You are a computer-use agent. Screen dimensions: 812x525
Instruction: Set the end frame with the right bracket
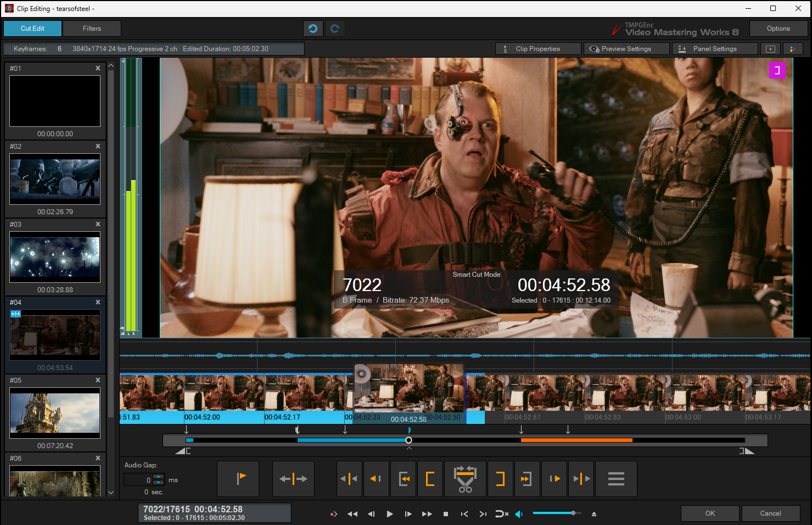pyautogui.click(x=500, y=479)
